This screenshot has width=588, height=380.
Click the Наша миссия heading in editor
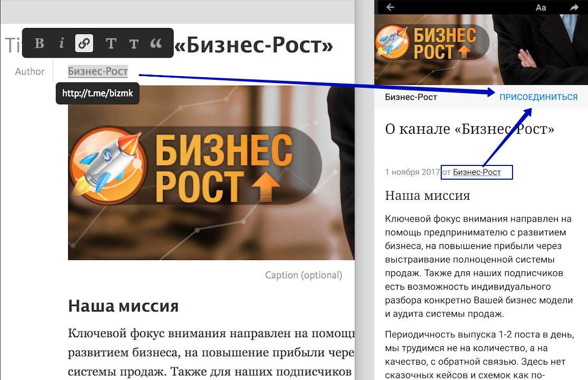(124, 306)
